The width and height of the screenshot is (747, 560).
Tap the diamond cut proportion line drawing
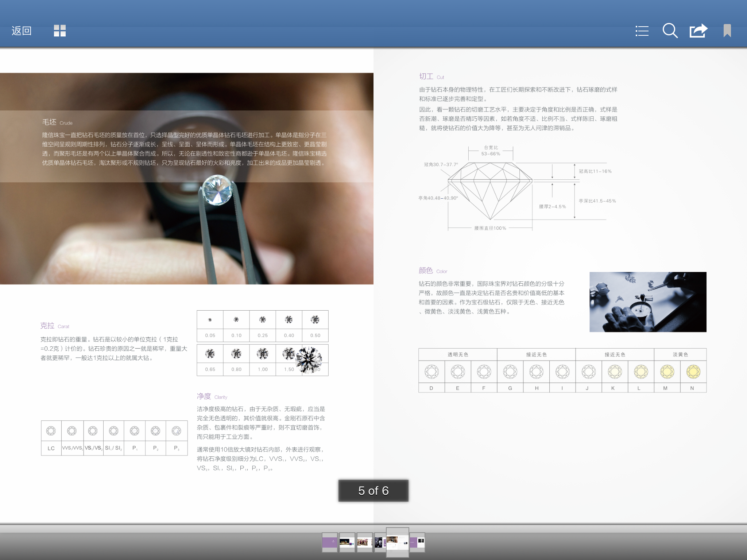coord(490,191)
